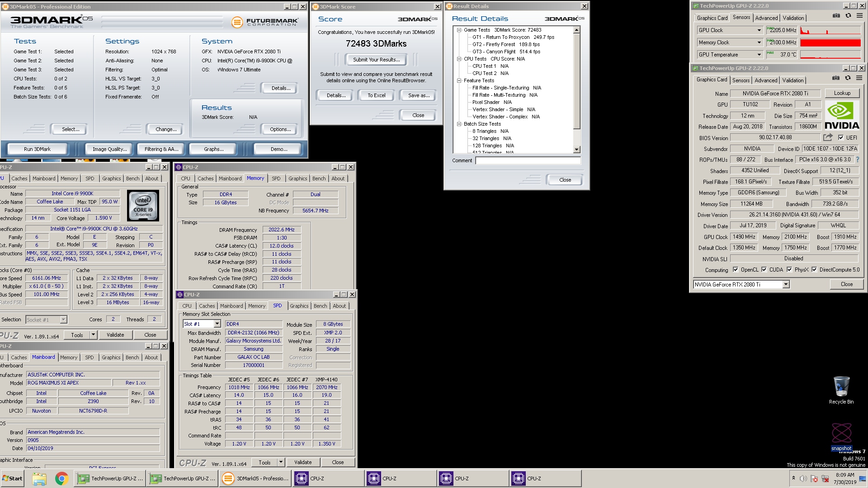Image resolution: width=868 pixels, height=488 pixels.
Task: Click network status icon in tray
Action: 825,479
